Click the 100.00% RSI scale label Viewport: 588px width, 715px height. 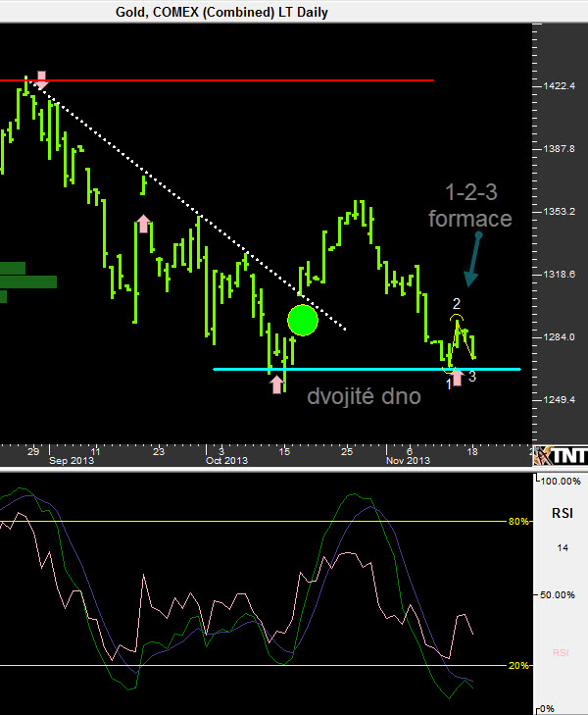click(561, 482)
